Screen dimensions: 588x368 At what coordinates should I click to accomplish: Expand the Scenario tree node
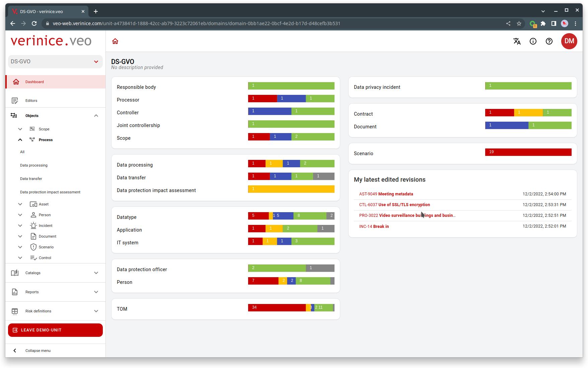pos(20,247)
